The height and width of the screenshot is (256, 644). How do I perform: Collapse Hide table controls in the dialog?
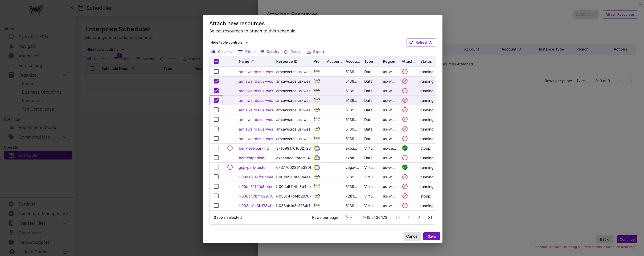click(229, 43)
